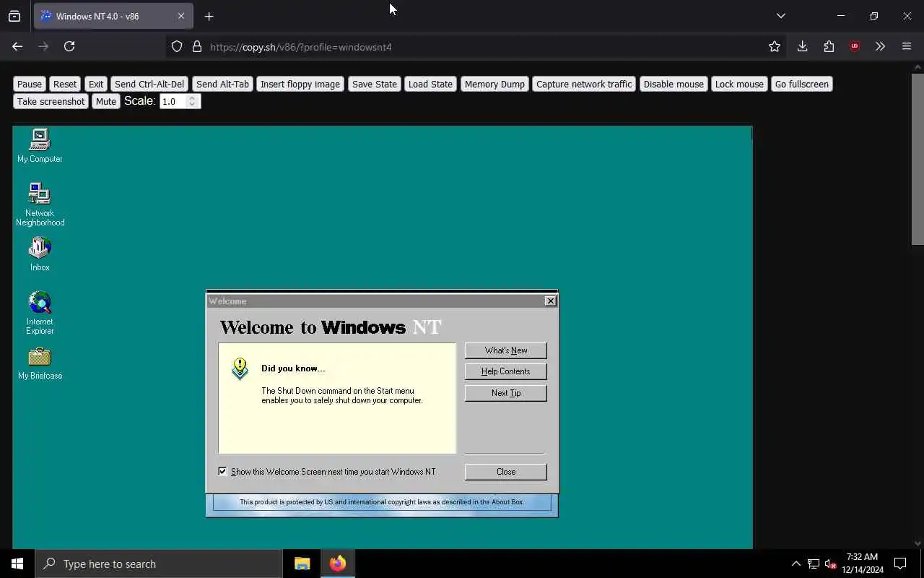Open Help Contents in Welcome dialog
Screen dimensions: 924x578
506,371
